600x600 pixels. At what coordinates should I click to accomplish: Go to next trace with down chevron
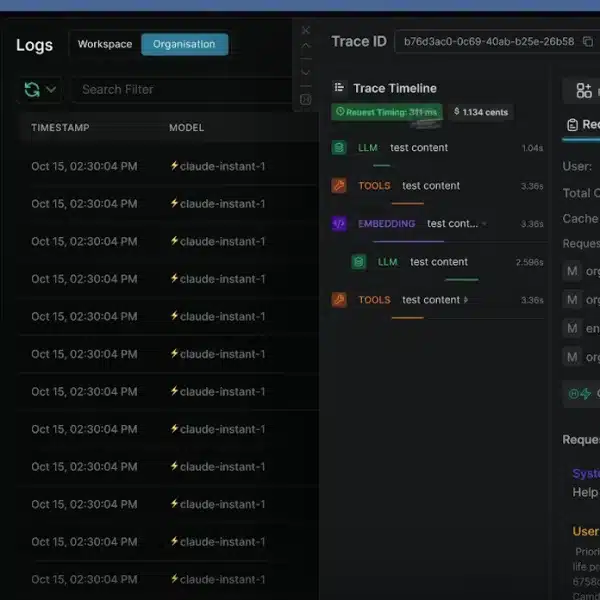click(306, 72)
